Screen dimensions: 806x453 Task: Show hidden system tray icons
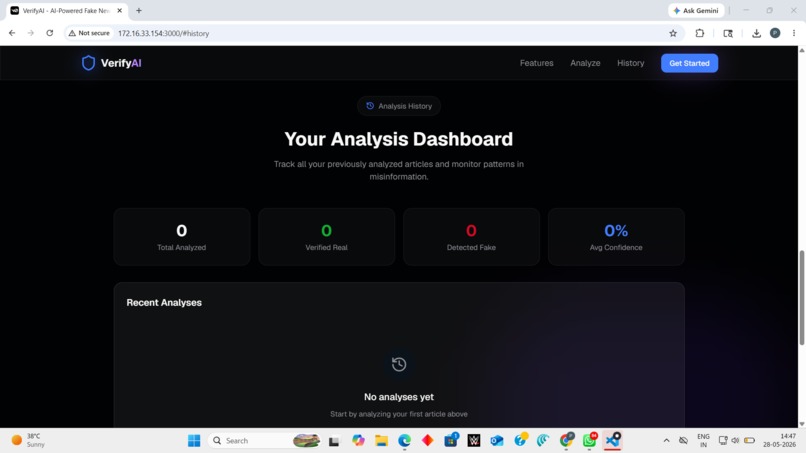(x=666, y=441)
